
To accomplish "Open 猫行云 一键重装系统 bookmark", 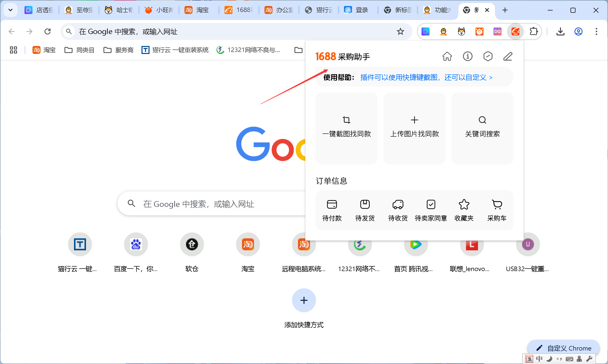I will (175, 50).
